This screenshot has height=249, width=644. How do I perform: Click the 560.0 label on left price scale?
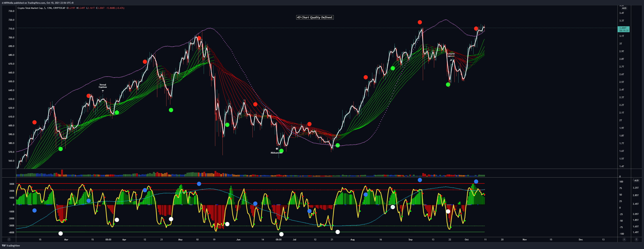(11, 161)
